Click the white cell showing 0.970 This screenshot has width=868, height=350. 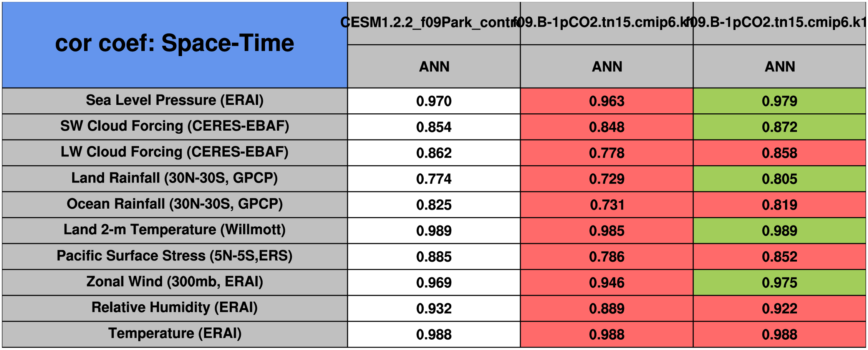(434, 101)
